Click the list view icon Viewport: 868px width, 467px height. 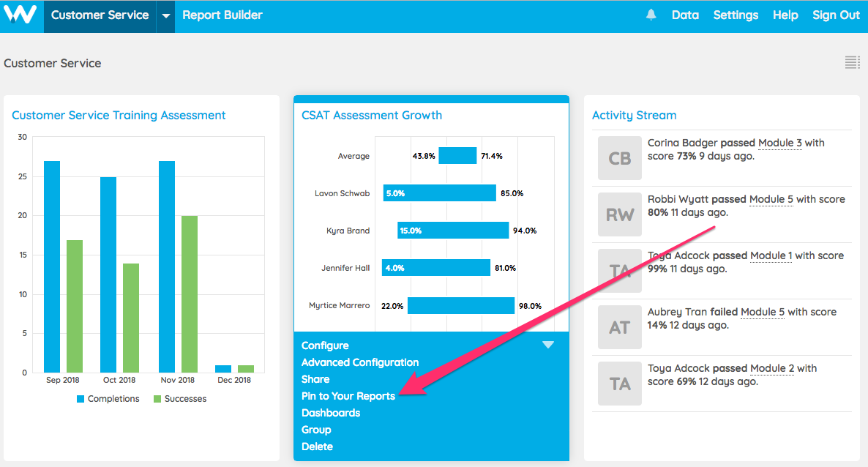(x=852, y=63)
